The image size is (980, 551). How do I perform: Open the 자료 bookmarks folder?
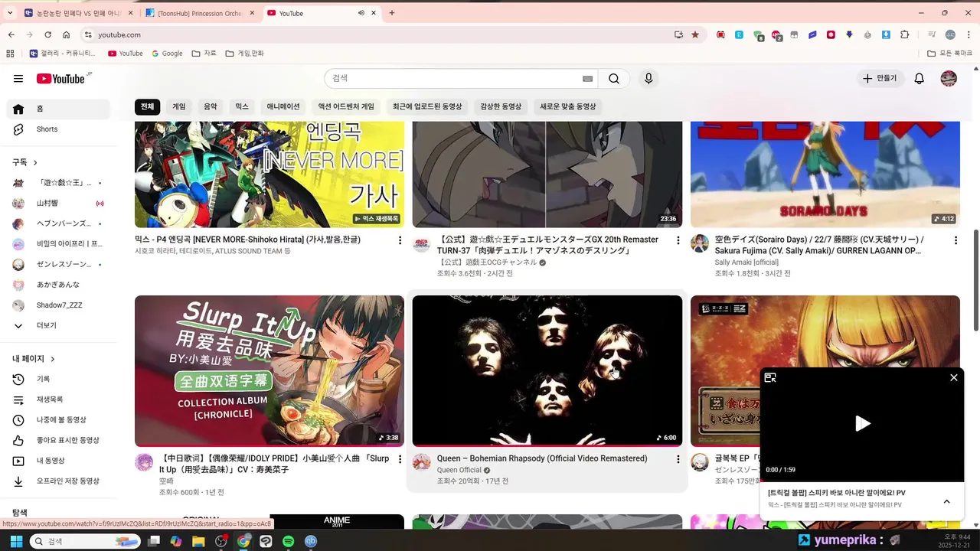pyautogui.click(x=204, y=54)
